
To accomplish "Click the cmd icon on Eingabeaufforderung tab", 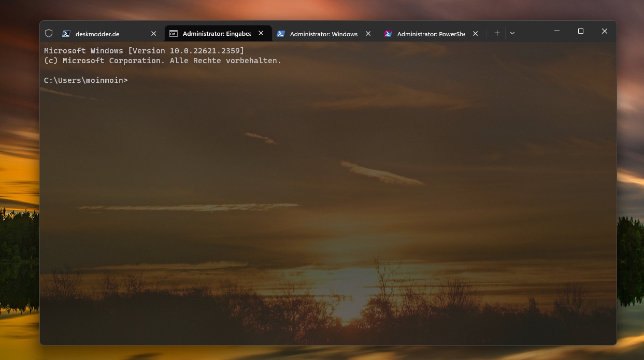I will (x=174, y=34).
